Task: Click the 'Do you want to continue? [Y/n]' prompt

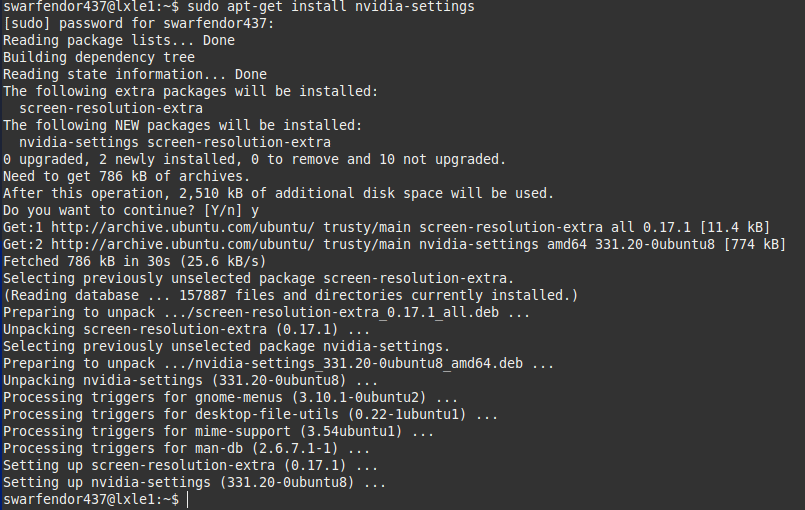Action: (123, 211)
